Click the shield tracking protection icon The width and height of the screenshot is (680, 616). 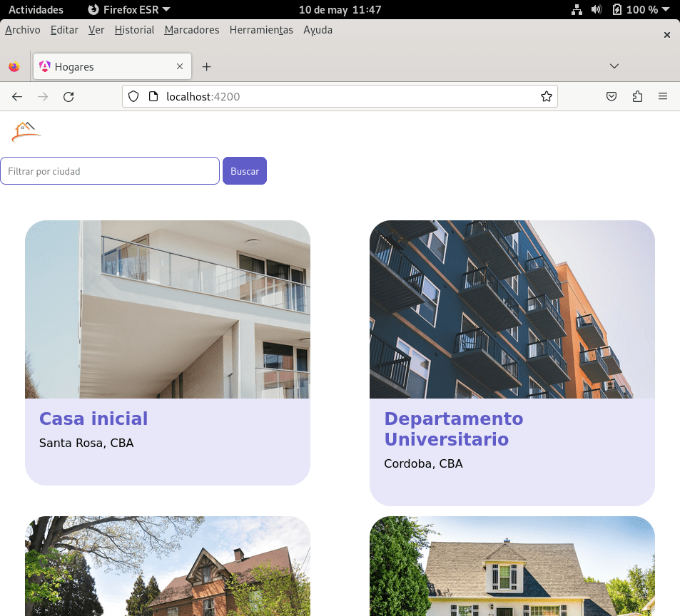point(133,97)
